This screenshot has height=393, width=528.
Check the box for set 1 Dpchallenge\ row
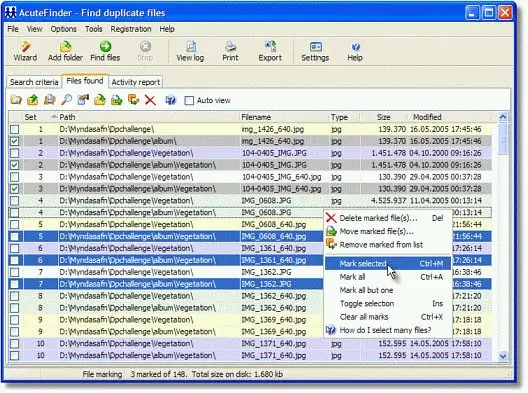[14, 129]
